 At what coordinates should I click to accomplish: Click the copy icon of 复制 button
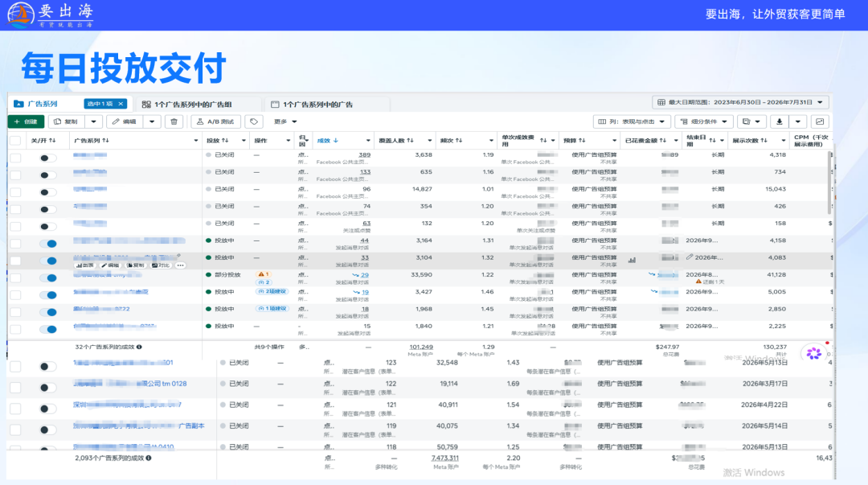pyautogui.click(x=58, y=121)
